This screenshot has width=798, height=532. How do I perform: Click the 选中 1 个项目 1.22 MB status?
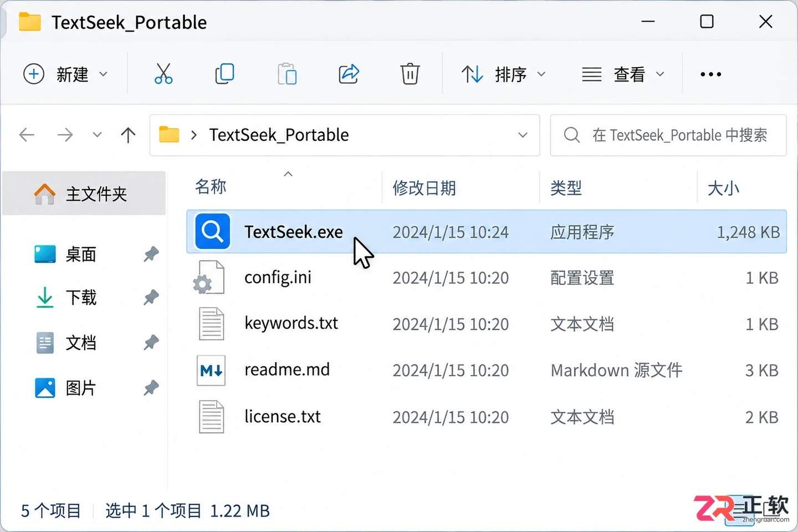click(187, 510)
